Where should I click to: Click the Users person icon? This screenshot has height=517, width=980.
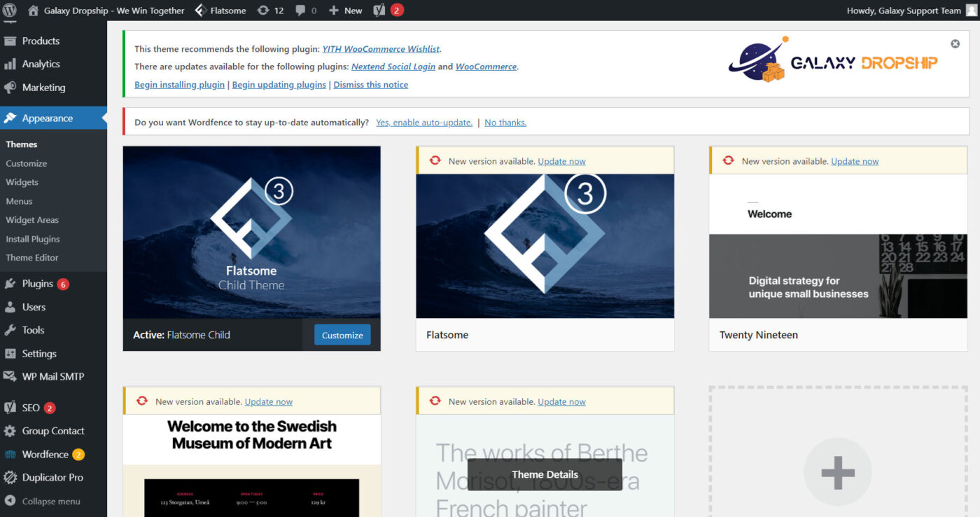10,307
